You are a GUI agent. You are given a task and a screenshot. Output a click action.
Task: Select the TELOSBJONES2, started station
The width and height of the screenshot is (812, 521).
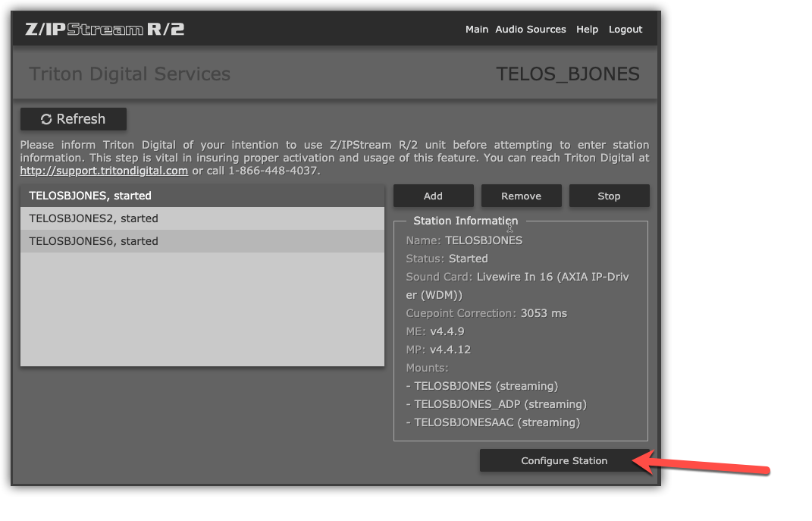click(x=202, y=218)
